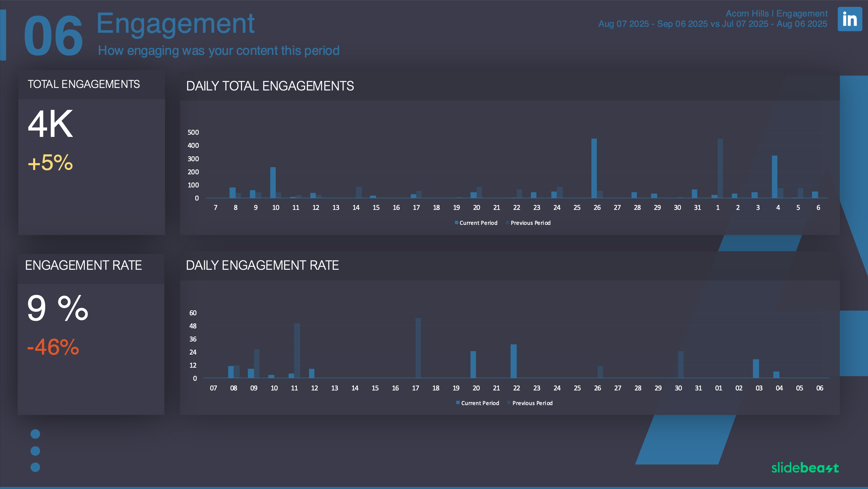Click the '500' y-axis label in Daily Total Engagements

[x=193, y=133]
